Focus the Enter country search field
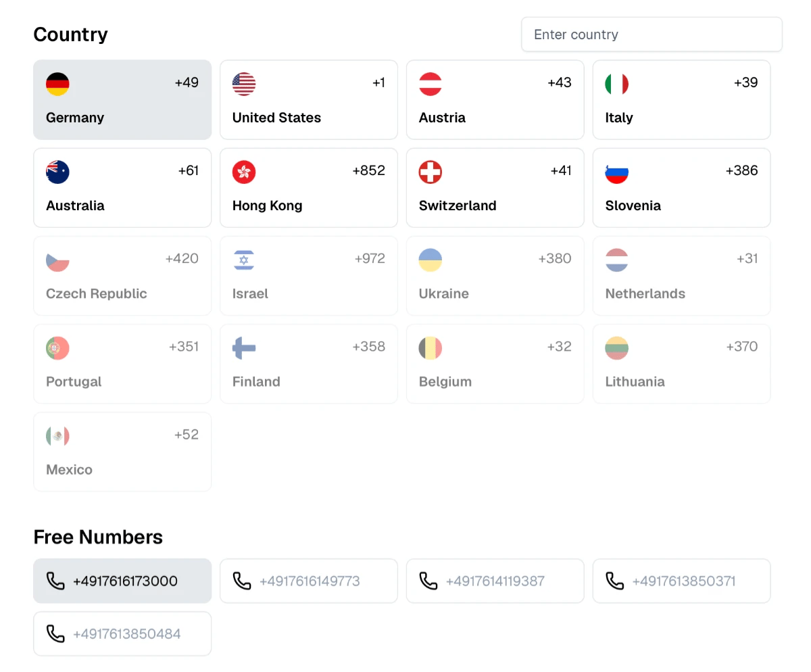811x672 pixels. pyautogui.click(x=652, y=34)
